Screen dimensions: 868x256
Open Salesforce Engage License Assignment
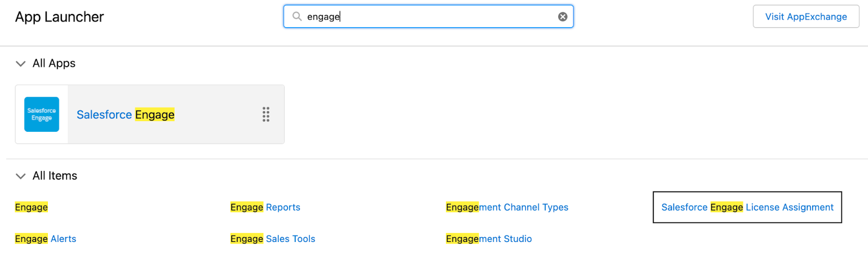click(747, 207)
